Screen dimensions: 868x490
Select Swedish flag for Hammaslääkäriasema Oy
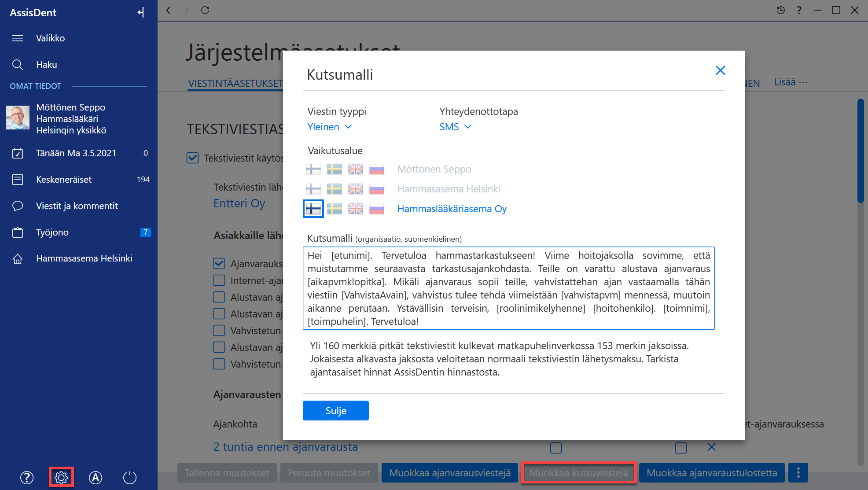point(335,209)
